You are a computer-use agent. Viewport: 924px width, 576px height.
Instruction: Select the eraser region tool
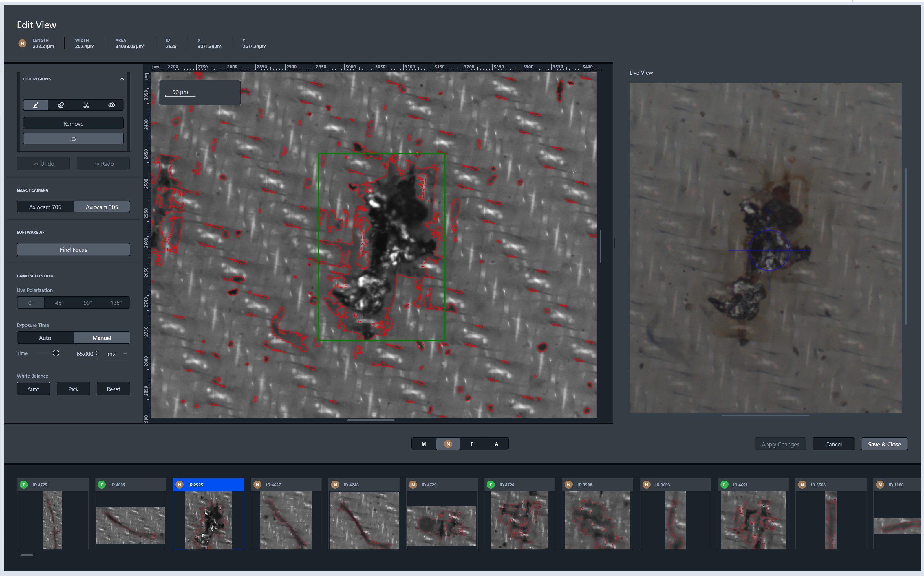point(61,105)
